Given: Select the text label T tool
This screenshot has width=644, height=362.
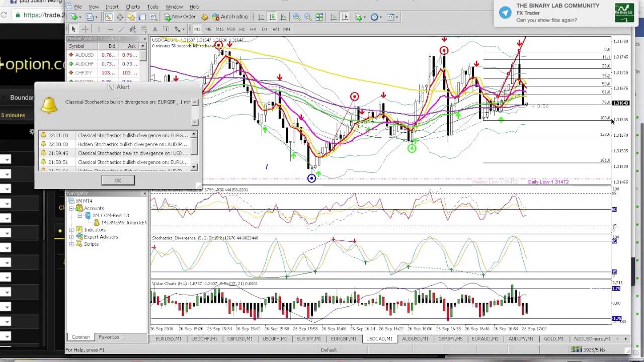Looking at the screenshot, I should (x=166, y=29).
